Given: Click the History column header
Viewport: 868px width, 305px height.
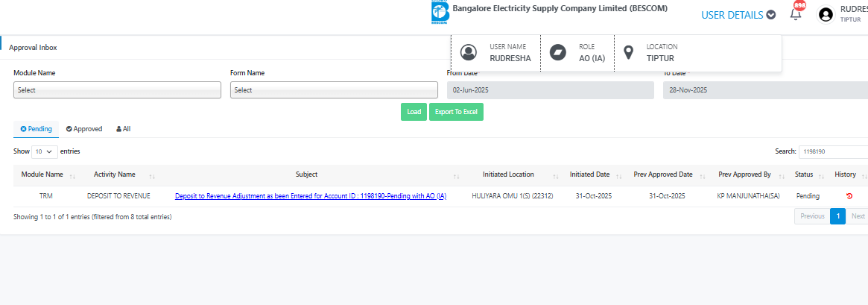Looking at the screenshot, I should click(x=846, y=174).
